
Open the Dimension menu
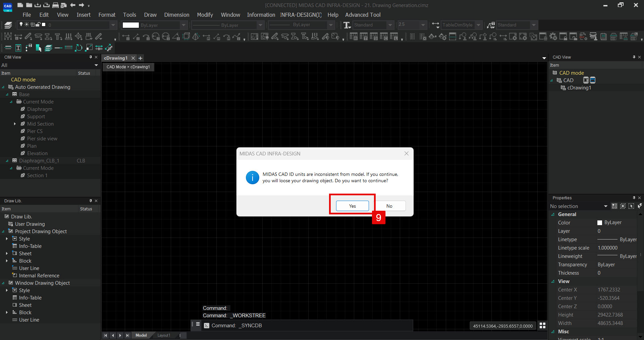tap(176, 15)
